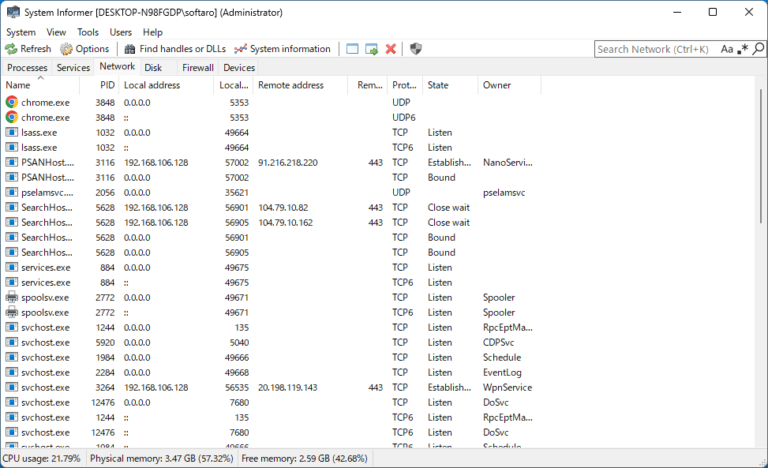Switch to the Firewall tab
The width and height of the screenshot is (768, 468).
198,68
